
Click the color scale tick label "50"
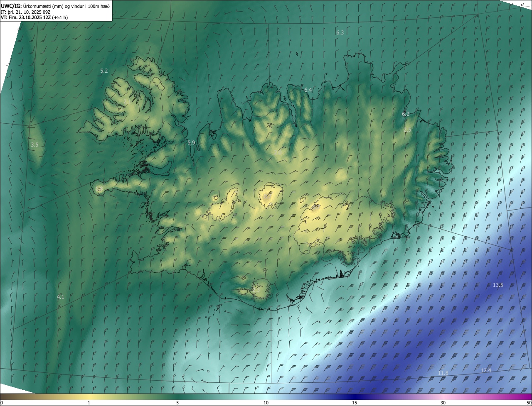coord(529,403)
